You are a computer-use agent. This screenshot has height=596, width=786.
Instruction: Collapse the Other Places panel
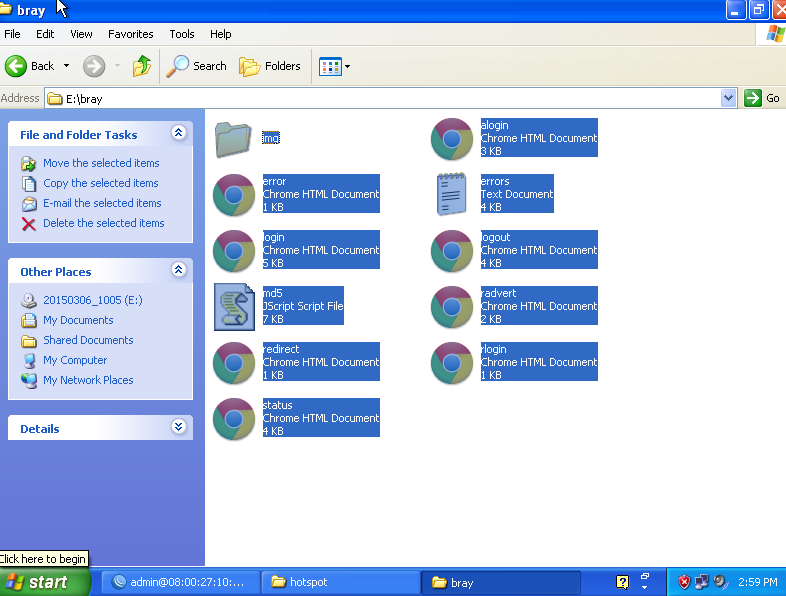click(178, 270)
